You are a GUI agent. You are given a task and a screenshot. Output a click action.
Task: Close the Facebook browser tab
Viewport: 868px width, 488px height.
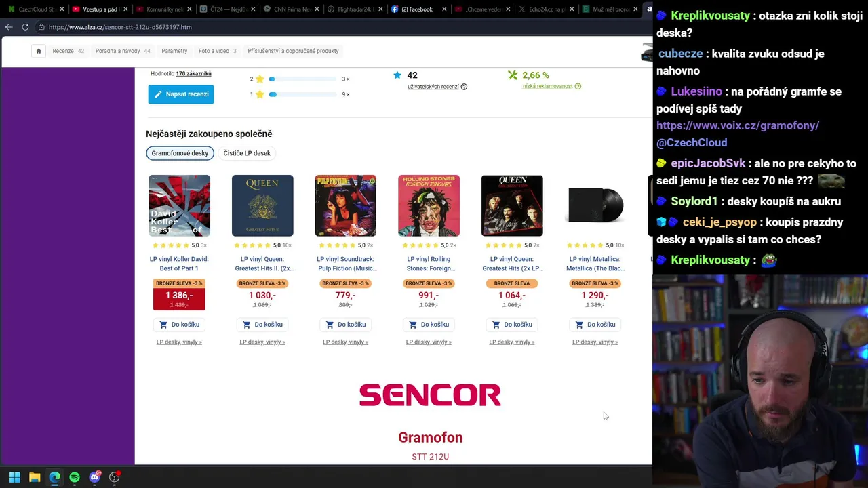444,9
